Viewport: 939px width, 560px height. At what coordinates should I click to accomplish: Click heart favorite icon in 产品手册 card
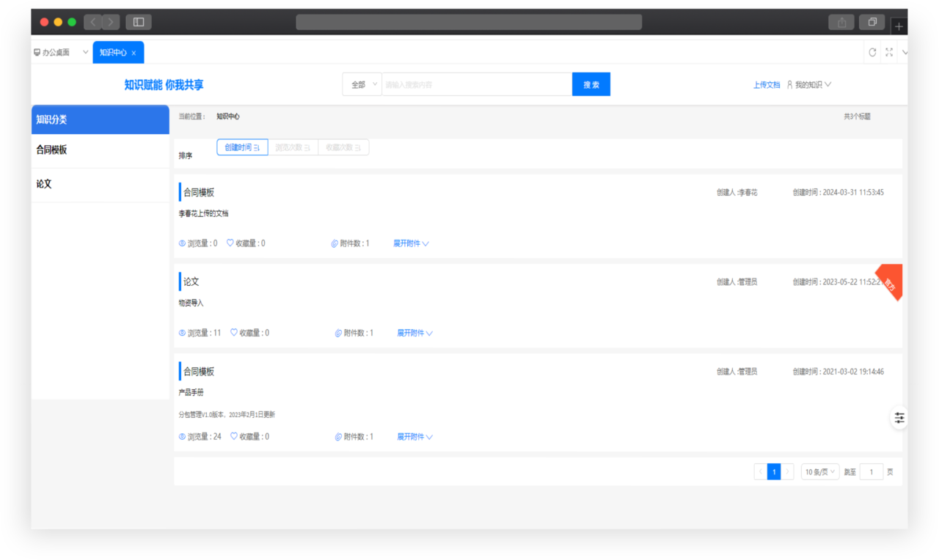tap(234, 436)
